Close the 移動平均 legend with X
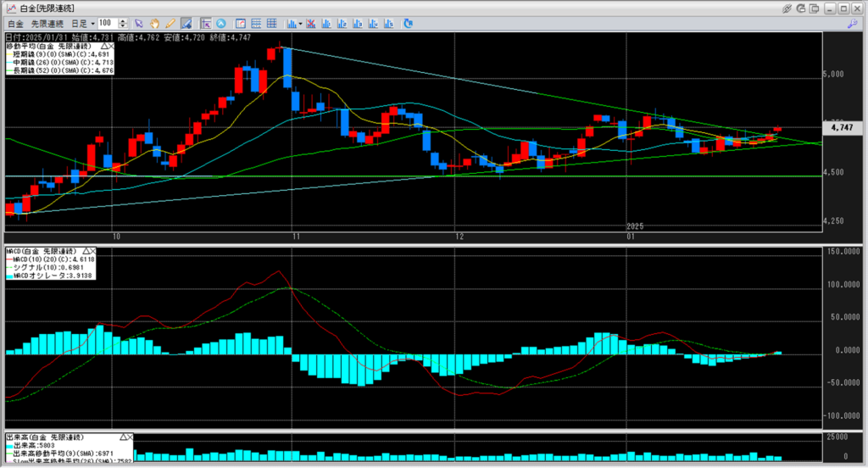Image resolution: width=868 pixels, height=468 pixels. pyautogui.click(x=111, y=46)
